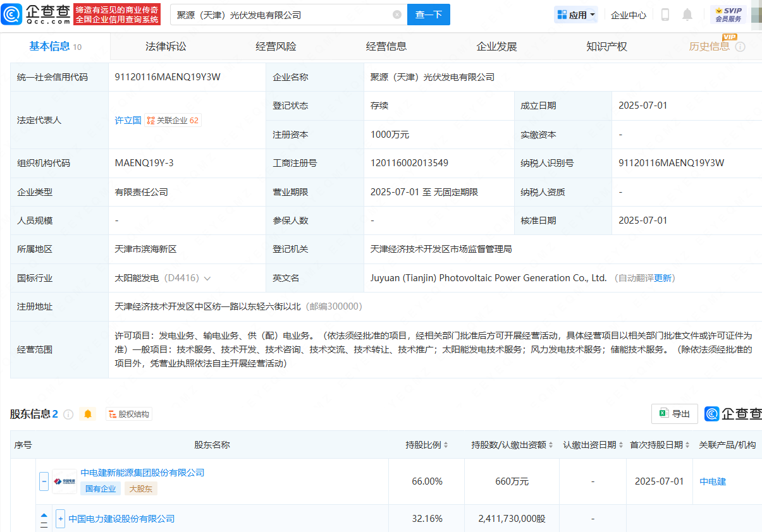The width and height of the screenshot is (762, 532).
Task: Open the notification bell in the header
Action: point(687,15)
